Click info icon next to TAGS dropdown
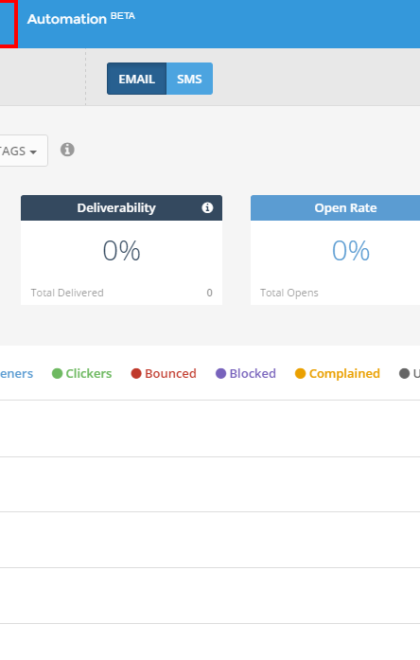 pos(67,149)
